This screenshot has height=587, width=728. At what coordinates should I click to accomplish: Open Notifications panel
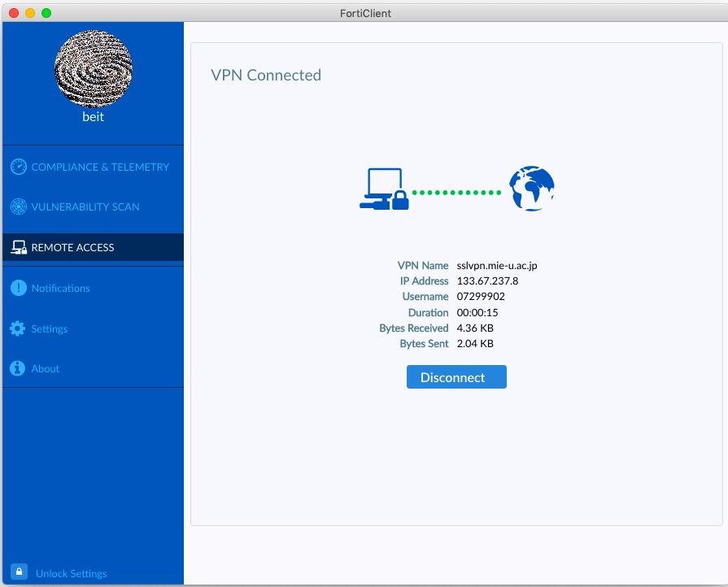coord(60,288)
